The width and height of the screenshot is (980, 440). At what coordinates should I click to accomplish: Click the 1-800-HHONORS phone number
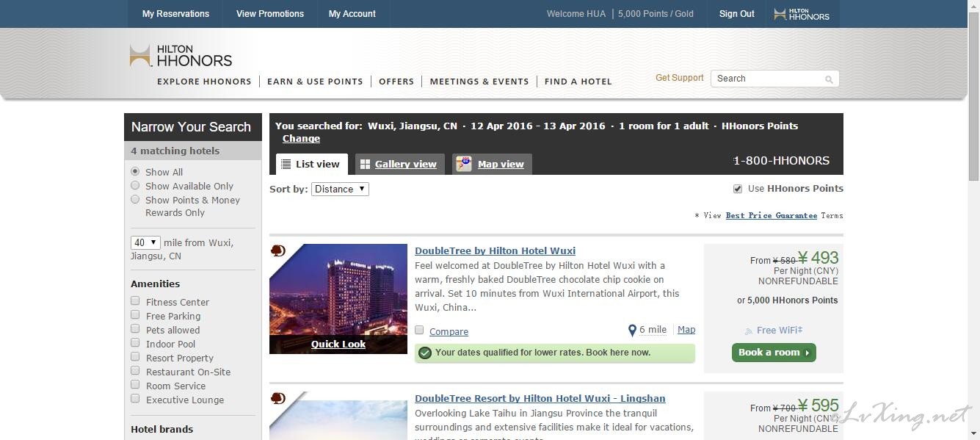pos(781,161)
